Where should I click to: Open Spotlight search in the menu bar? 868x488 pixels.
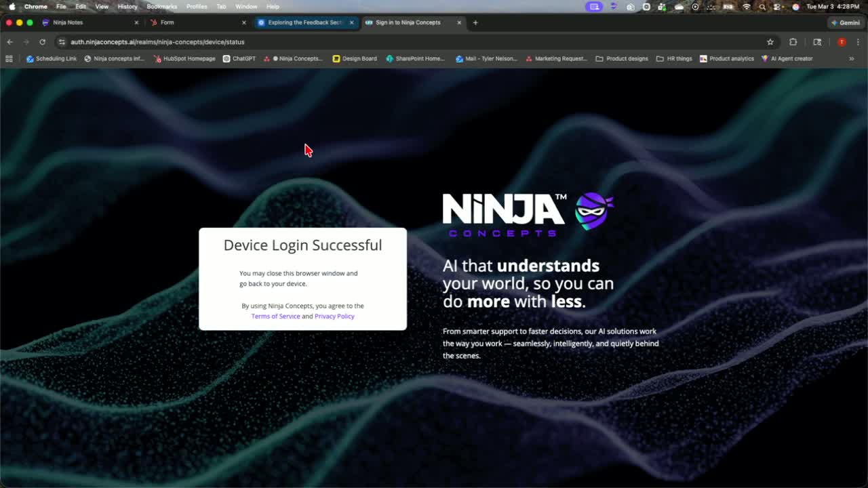click(x=762, y=6)
